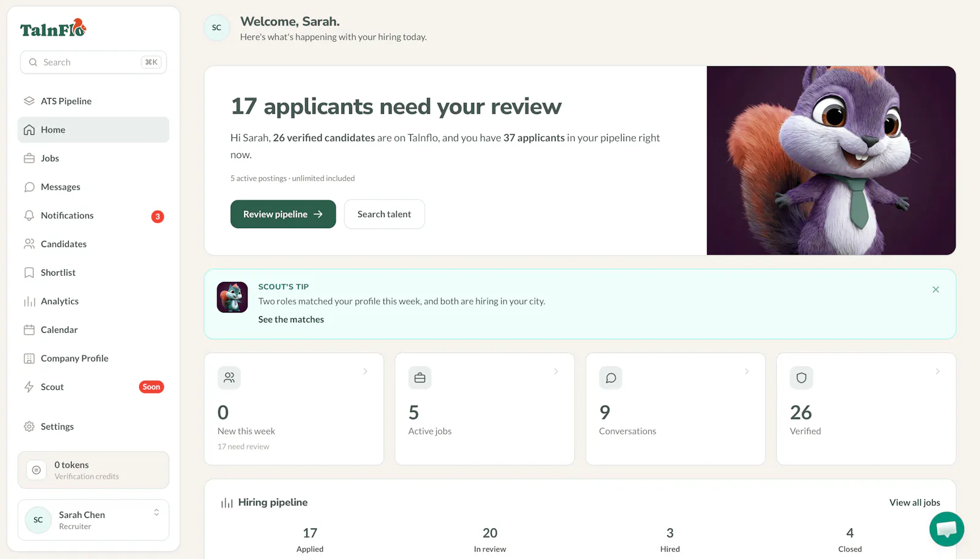Open the 0 tokens verification credits card
This screenshot has width=980, height=559.
(93, 470)
